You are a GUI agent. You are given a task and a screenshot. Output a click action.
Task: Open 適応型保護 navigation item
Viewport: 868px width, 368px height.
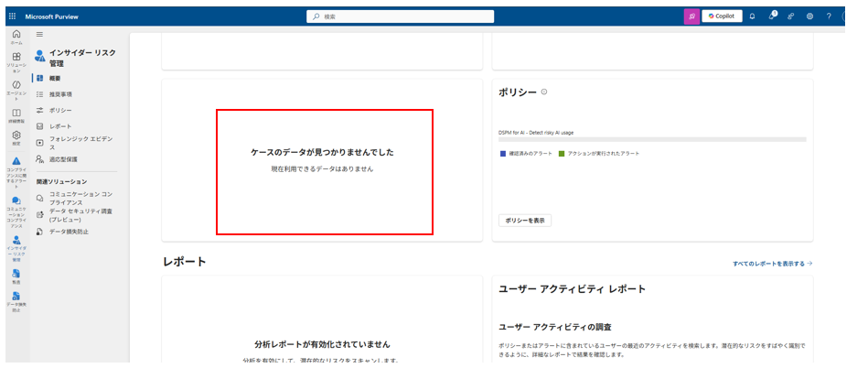coord(64,158)
